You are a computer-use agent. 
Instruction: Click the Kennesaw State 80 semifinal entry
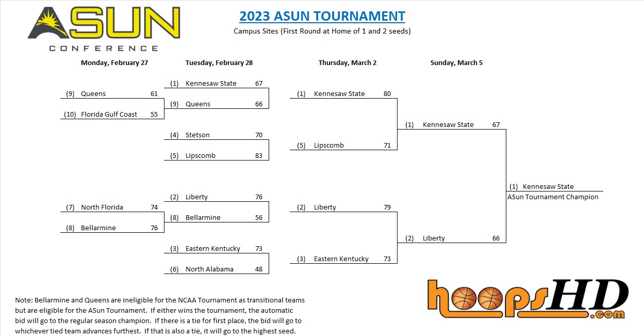[x=343, y=94]
